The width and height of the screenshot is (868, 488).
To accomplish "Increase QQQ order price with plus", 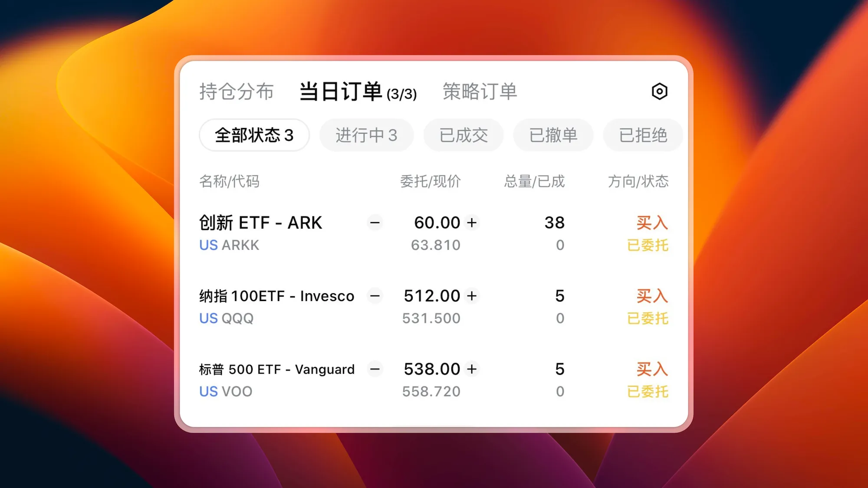I will coord(472,296).
